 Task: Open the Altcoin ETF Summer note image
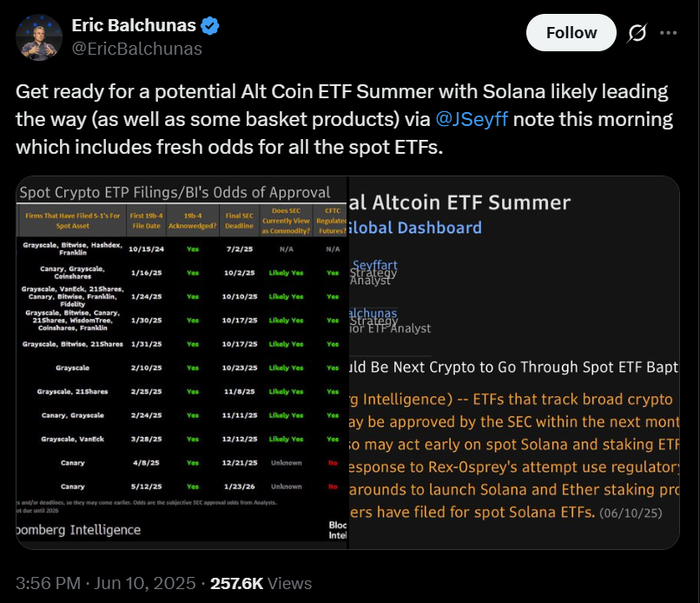[514, 362]
